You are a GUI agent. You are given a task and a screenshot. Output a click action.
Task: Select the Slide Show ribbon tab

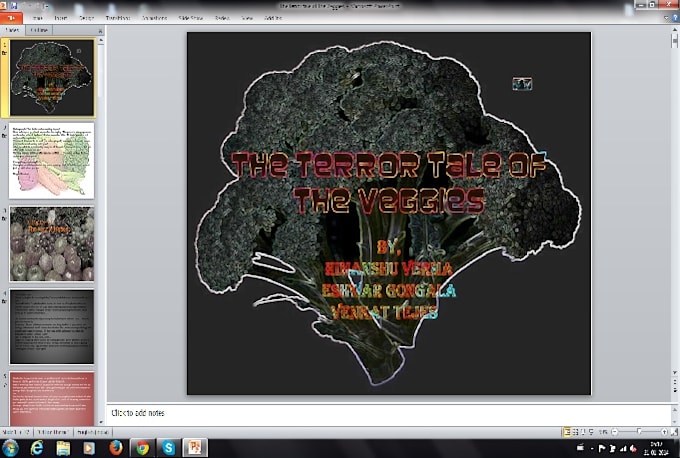[190, 18]
